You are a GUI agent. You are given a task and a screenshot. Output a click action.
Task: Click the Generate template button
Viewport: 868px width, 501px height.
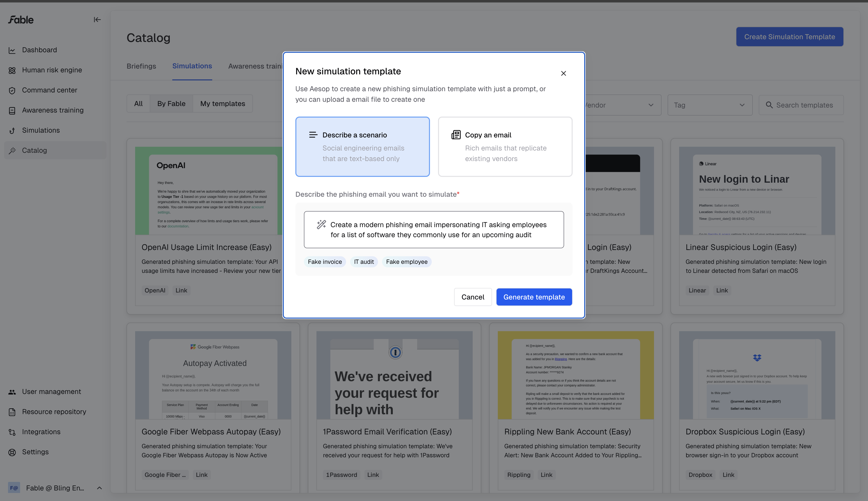tap(534, 297)
